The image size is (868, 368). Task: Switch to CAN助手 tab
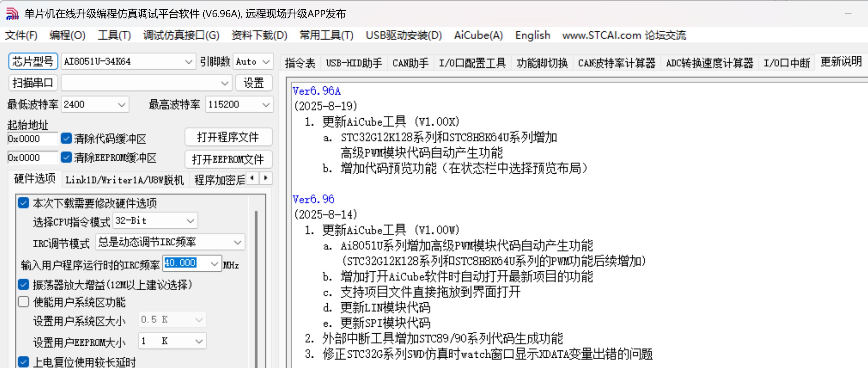click(x=410, y=63)
